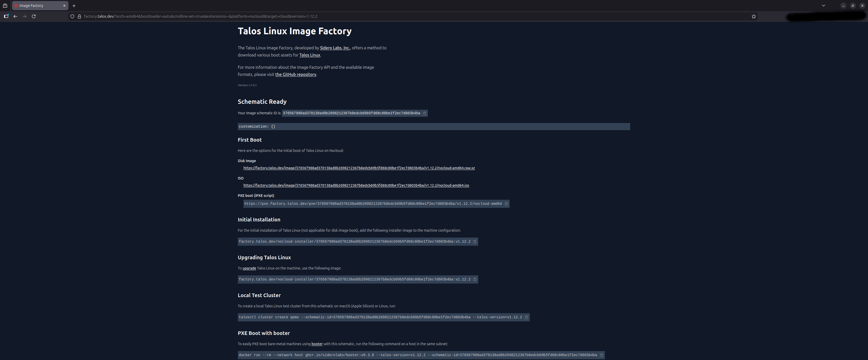Close the Image Factory tab
The width and height of the screenshot is (868, 360).
pyautogui.click(x=64, y=6)
